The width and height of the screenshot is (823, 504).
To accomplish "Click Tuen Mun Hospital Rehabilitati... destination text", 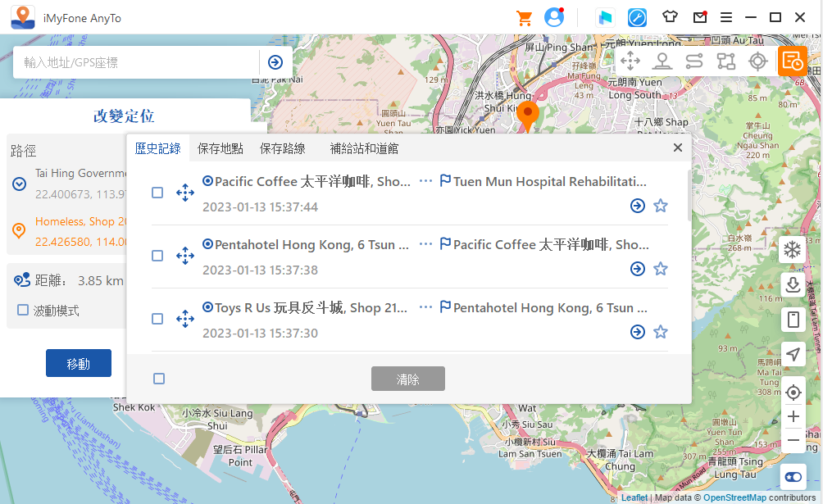I will pos(549,182).
